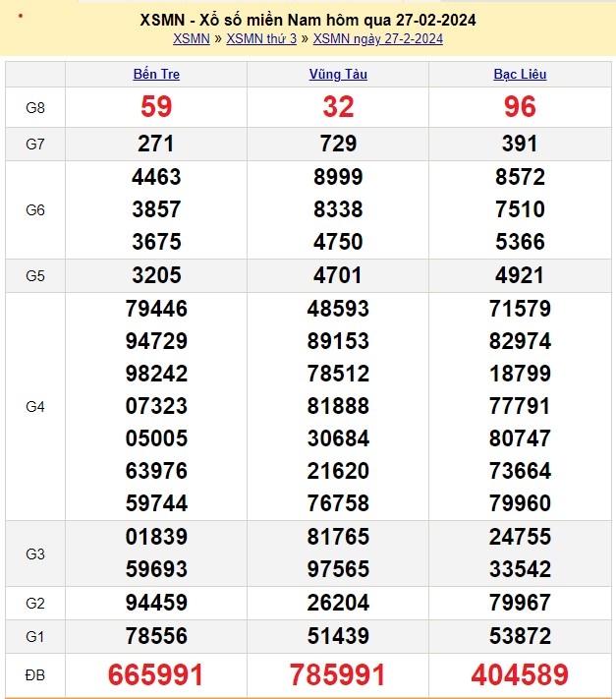Click the page title XSMN heading
The width and height of the screenshot is (616, 699).
point(308,19)
